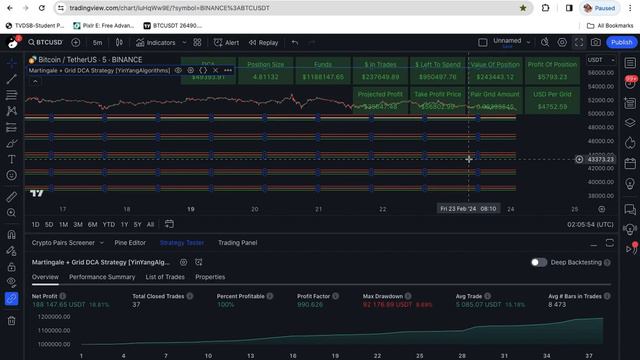
Task: Show All date range
Action: click(x=150, y=224)
